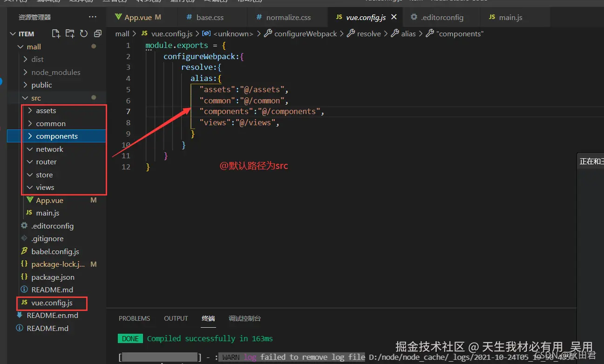604x364 pixels.
Task: Click the alias breadcrumb segment
Action: click(x=408, y=34)
